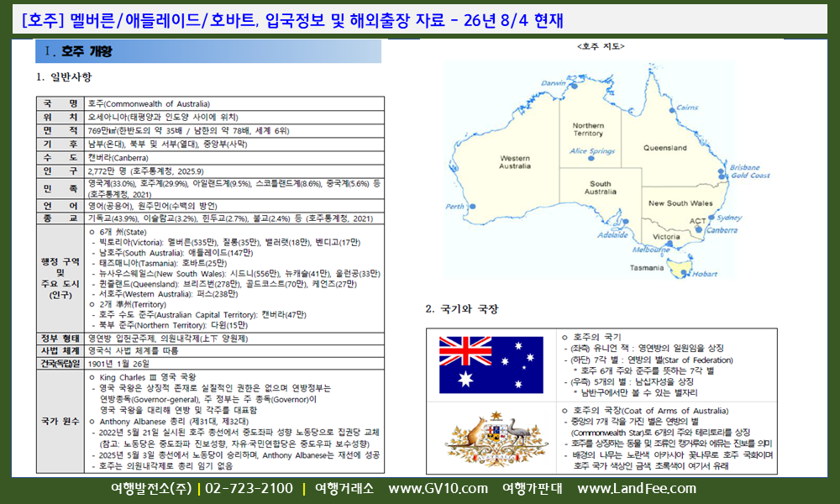Click cell 오세아니아(태평양과 인도양 사이에 위치)
The width and height of the screenshot is (840, 504).
pyautogui.click(x=234, y=118)
